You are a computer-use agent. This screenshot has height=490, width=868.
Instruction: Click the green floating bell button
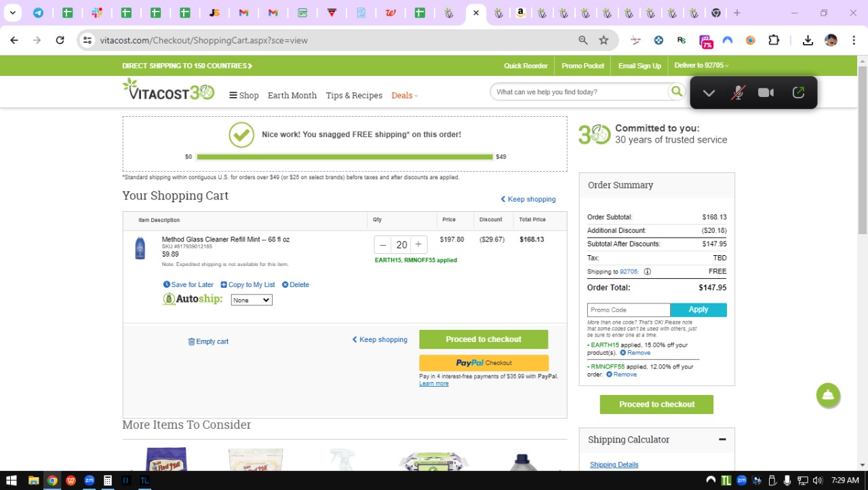828,396
